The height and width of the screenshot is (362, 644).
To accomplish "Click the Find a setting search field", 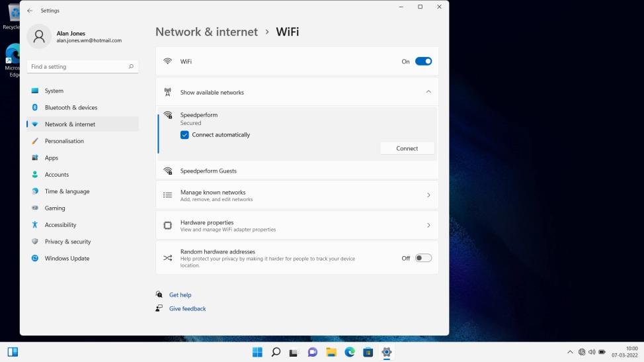I will tap(76, 67).
